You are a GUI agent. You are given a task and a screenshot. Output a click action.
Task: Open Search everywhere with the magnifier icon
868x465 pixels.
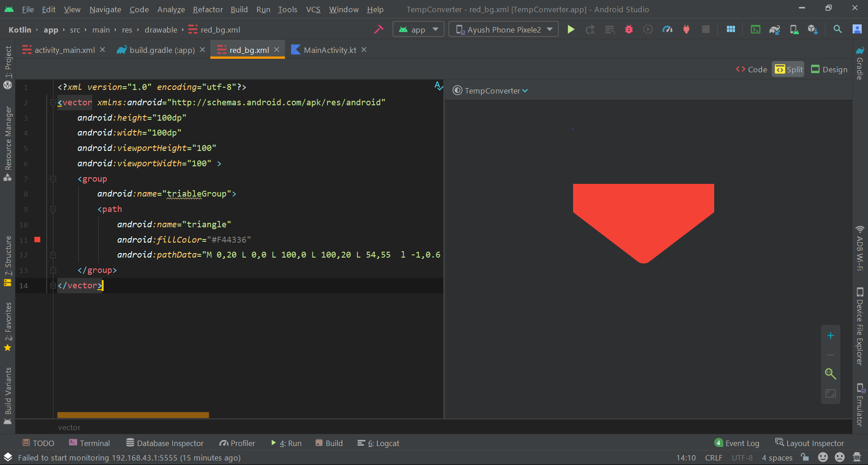click(837, 29)
